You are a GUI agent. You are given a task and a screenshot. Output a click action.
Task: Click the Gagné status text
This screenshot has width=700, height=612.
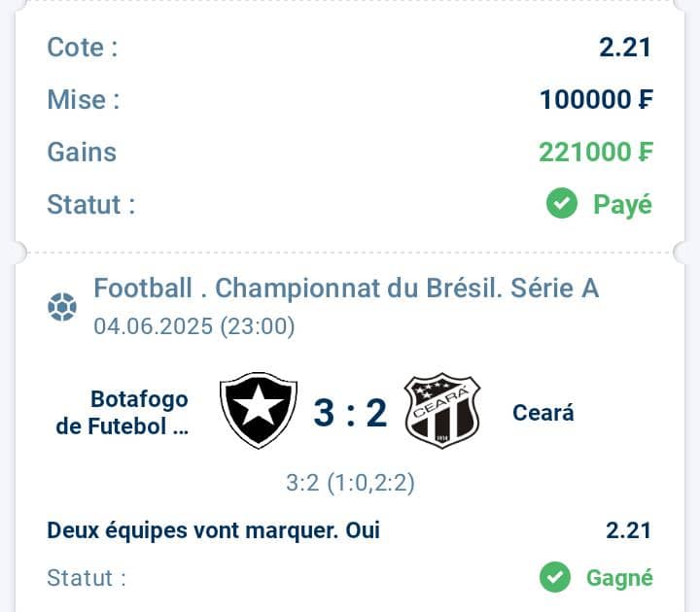[x=619, y=578]
